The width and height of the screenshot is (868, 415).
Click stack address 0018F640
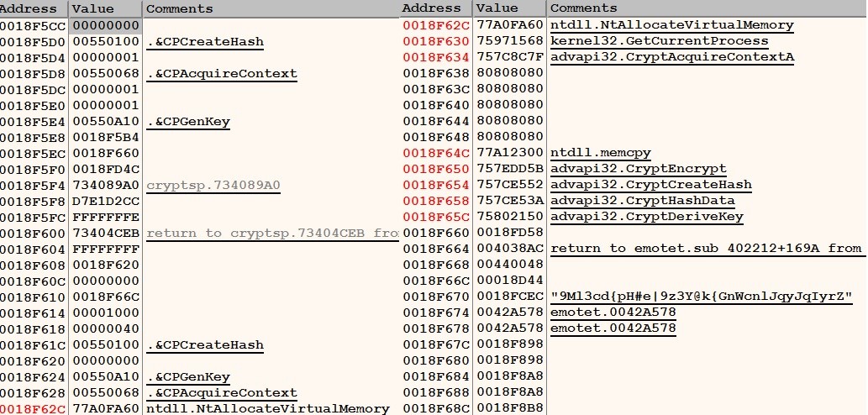click(436, 104)
